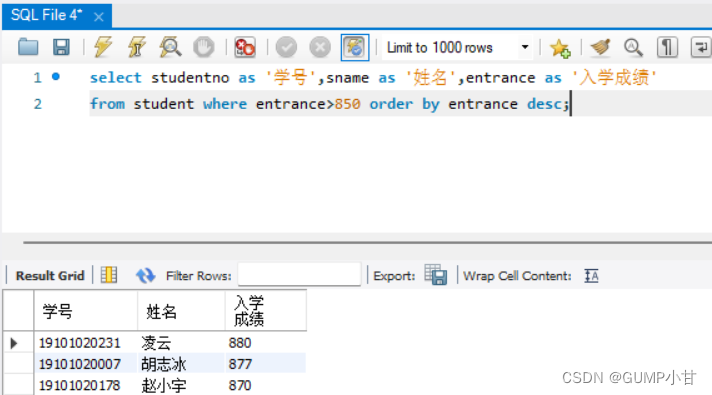712x395 pixels.
Task: Click the statement marker dot on line 1
Action: (x=56, y=77)
